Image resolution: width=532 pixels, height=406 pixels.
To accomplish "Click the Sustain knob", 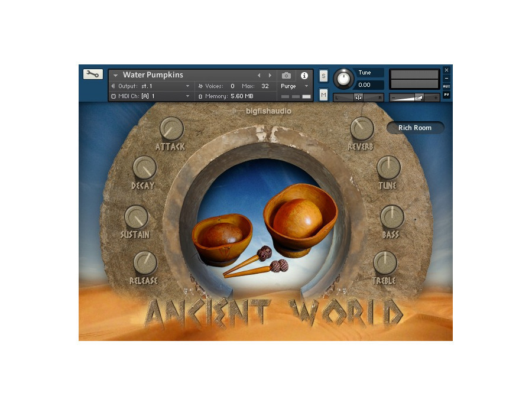I will pos(137,217).
